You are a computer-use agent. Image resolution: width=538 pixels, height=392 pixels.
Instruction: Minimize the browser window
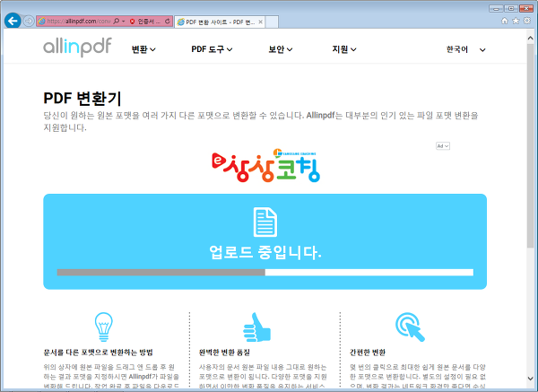(496, 9)
